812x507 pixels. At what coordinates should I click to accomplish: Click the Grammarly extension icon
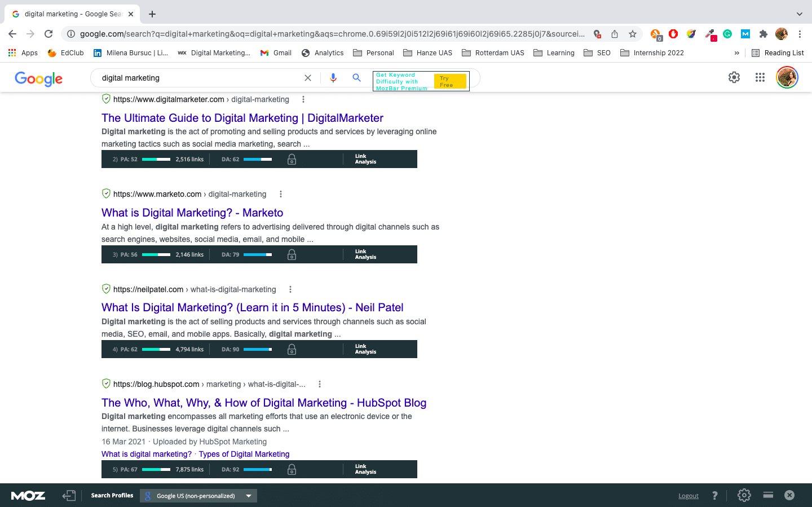point(727,34)
